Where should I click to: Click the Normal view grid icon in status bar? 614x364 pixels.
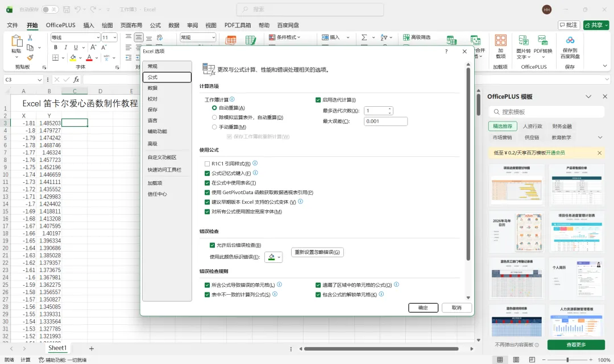click(500, 359)
